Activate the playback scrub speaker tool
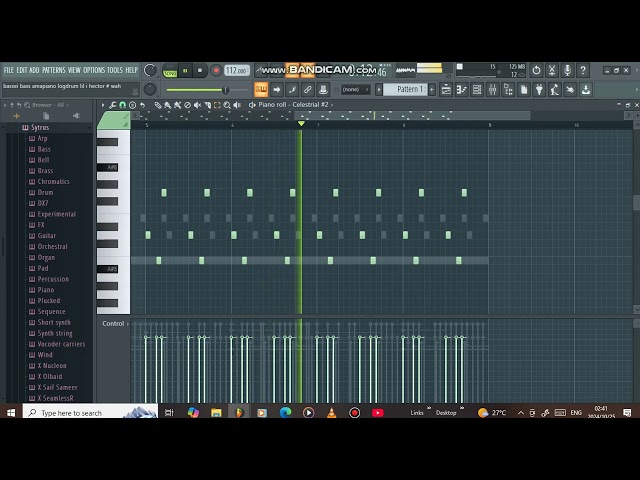Screen dimensions: 640x480 coord(237,105)
